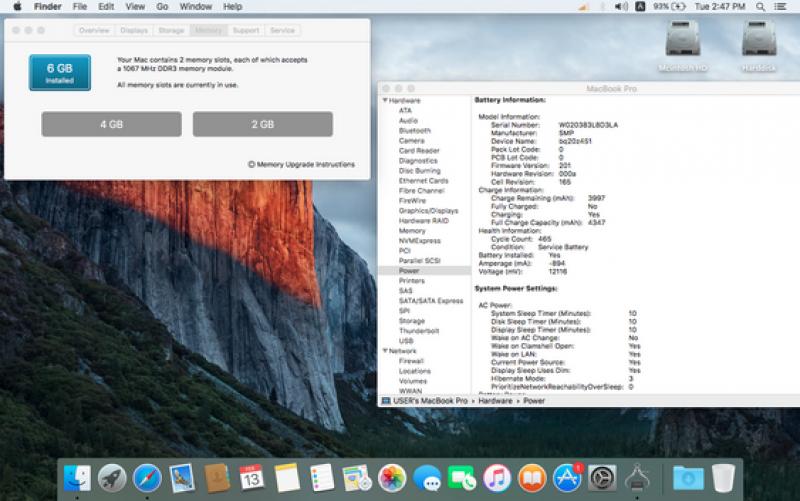This screenshot has height=501, width=800.
Task: Select Storage in Hardware sidebar list
Action: click(412, 321)
